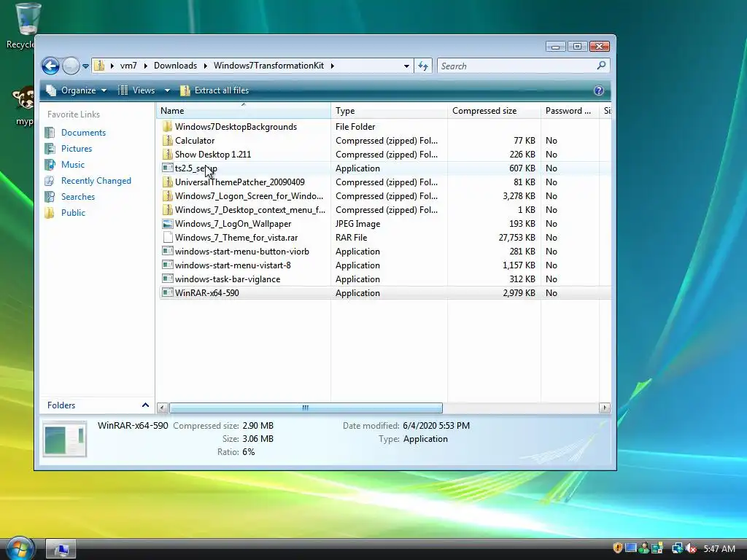Screen dimensions: 747x560
Task: Click the taskbar explorer window button
Action: tap(61, 549)
